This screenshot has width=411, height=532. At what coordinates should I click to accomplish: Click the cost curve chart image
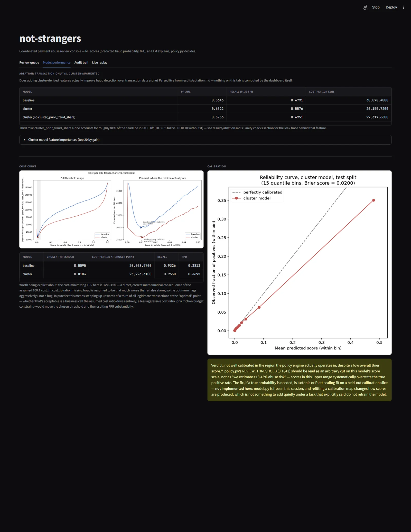tap(111, 209)
